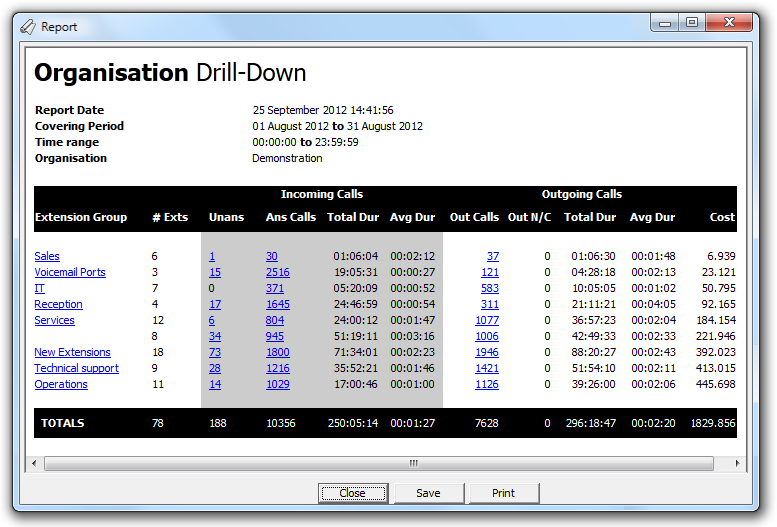
Task: Click IT answered calls value 371
Action: pos(275,288)
